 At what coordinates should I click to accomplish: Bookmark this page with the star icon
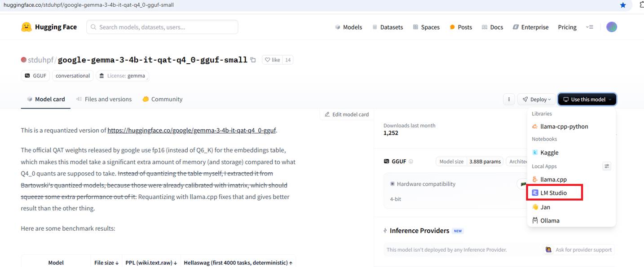click(x=623, y=5)
